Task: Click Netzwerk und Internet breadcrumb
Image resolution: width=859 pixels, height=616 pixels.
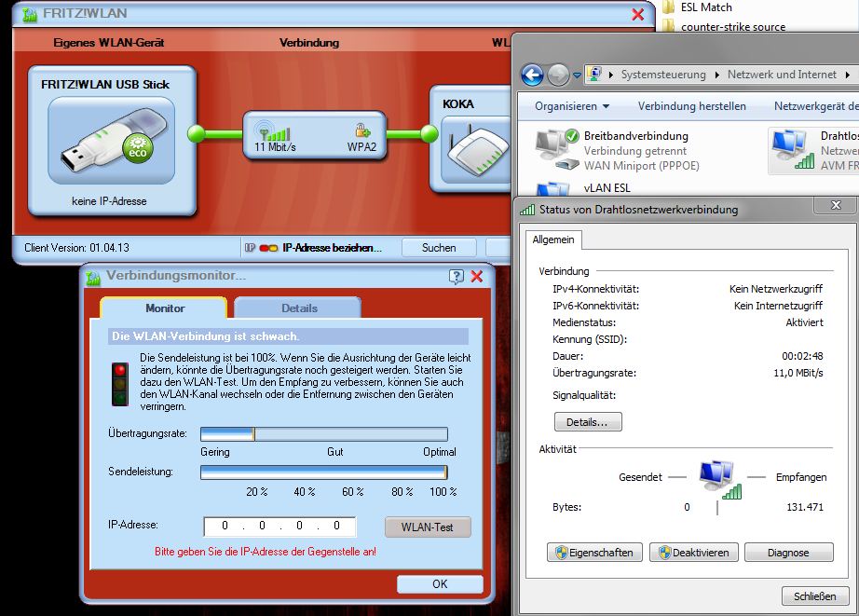Action: [x=782, y=75]
